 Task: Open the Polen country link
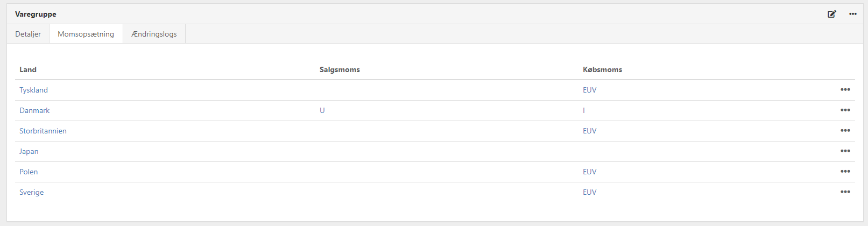[x=29, y=172]
